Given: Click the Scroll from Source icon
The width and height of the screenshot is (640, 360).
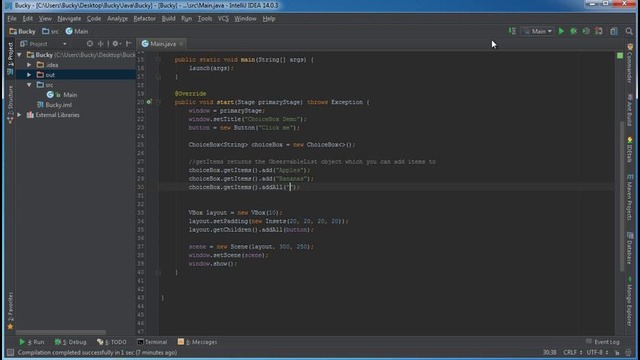Looking at the screenshot, I should [x=90, y=44].
